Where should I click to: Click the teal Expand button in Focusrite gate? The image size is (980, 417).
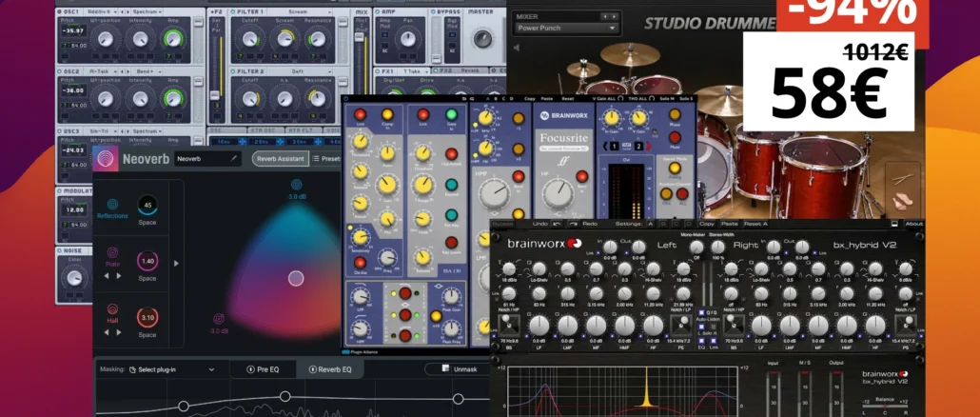click(x=451, y=185)
